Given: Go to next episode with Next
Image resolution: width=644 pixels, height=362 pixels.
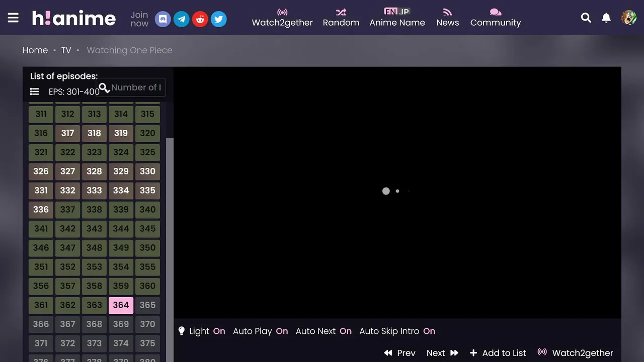Looking at the screenshot, I should [x=442, y=353].
